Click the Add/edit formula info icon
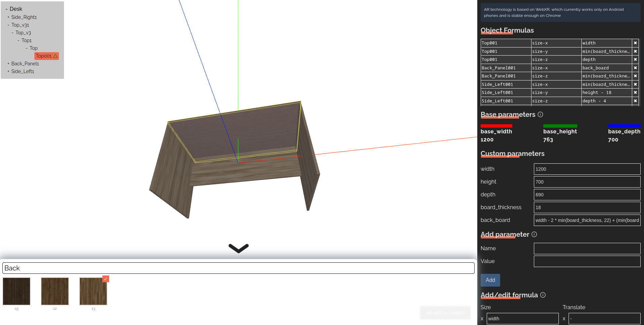This screenshot has height=325, width=644. click(x=543, y=295)
